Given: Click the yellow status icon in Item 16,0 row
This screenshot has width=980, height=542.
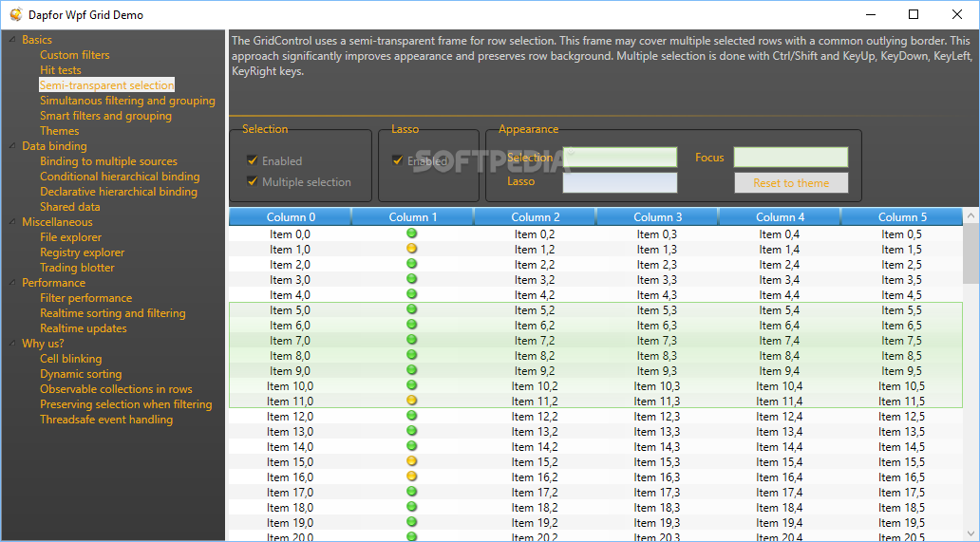Looking at the screenshot, I should click(411, 477).
